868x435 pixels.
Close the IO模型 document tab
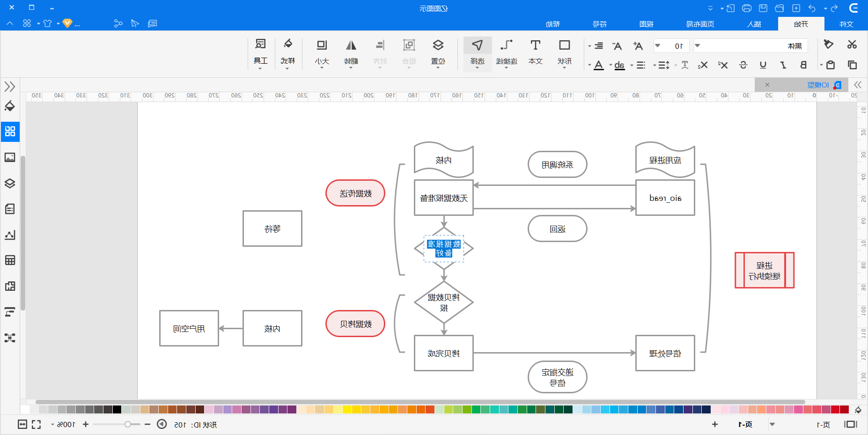767,85
